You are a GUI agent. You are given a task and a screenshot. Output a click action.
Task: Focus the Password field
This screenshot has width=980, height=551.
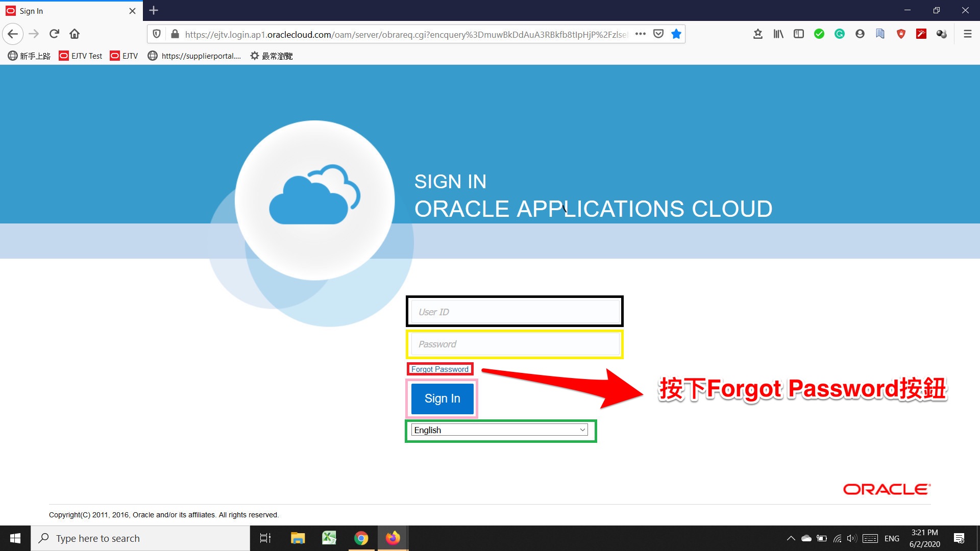pos(516,344)
